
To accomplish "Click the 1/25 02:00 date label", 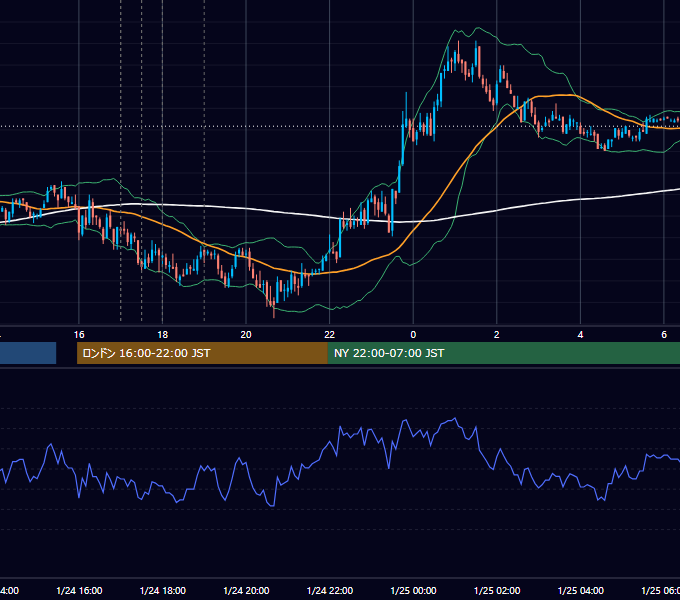I will pyautogui.click(x=497, y=590).
